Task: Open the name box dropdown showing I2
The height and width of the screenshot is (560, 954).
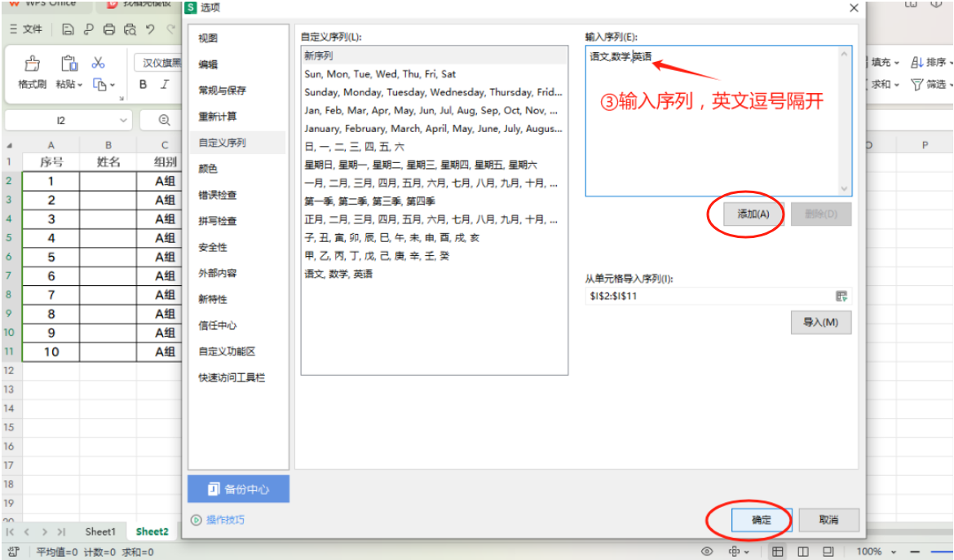Action: coord(123,121)
